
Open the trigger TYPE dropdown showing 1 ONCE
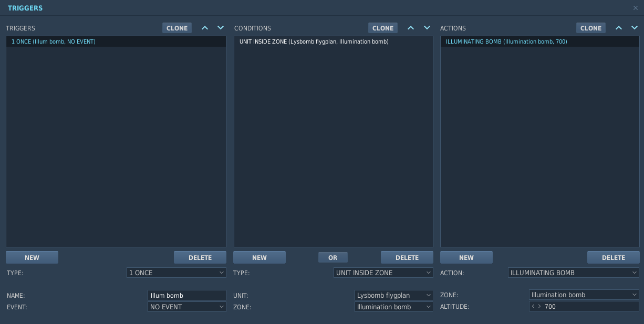[176, 273]
